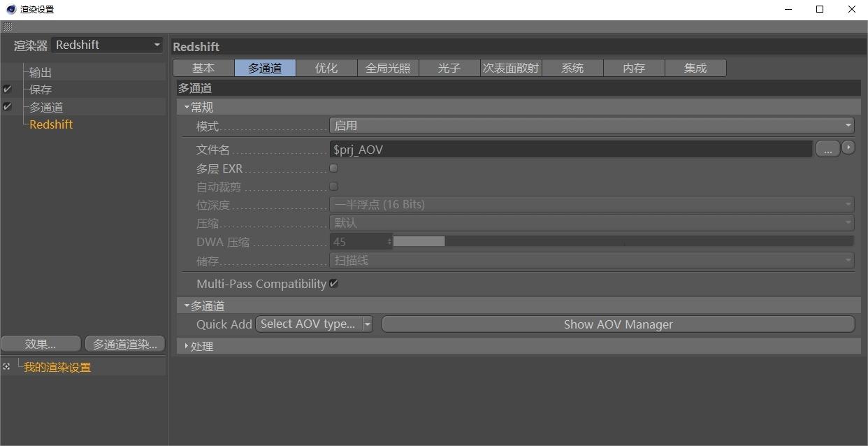This screenshot has width=868, height=446.
Task: Open the 位深度 dropdown
Action: coord(592,205)
